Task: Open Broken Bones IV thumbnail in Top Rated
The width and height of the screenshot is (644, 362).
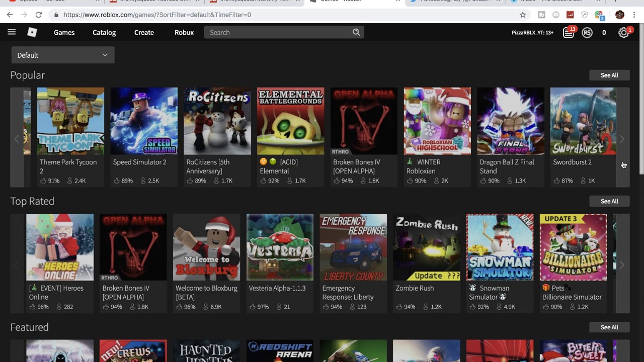Action: (x=133, y=247)
